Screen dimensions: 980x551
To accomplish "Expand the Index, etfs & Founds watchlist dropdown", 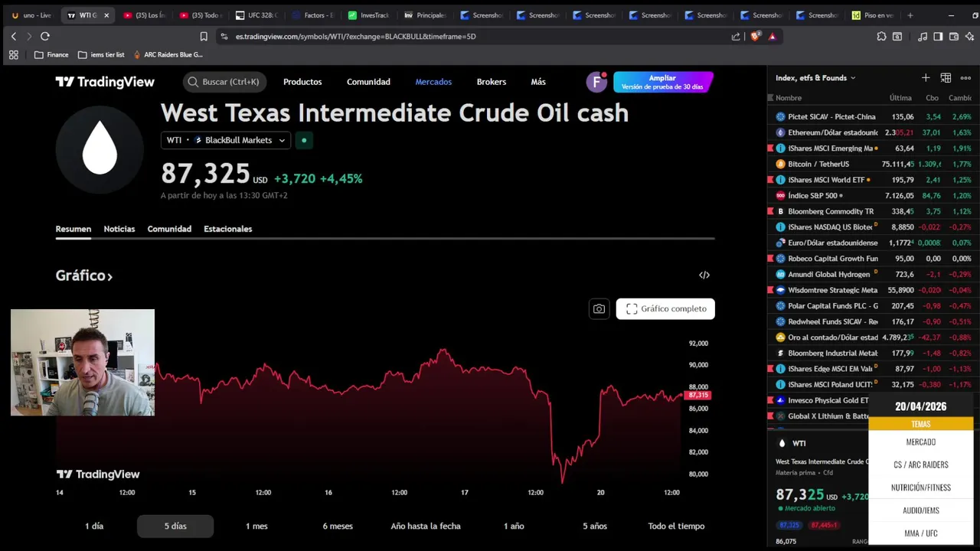I will click(x=815, y=77).
